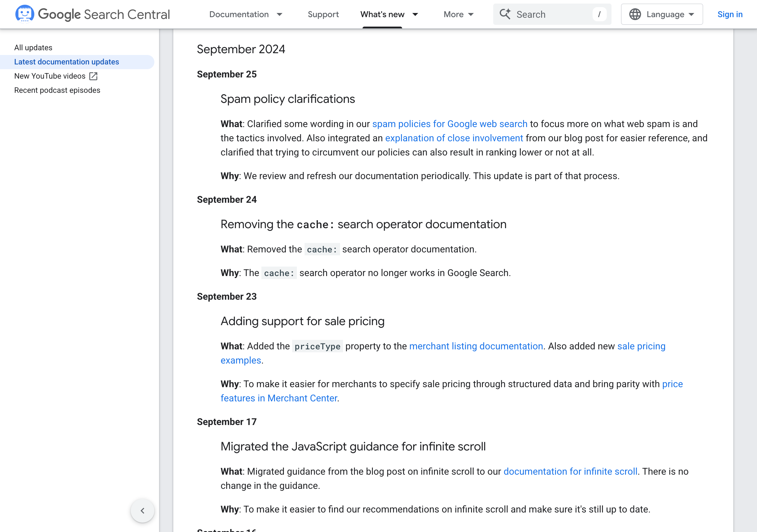Click the slash shortcut key in search
This screenshot has height=532, width=757.
599,14
